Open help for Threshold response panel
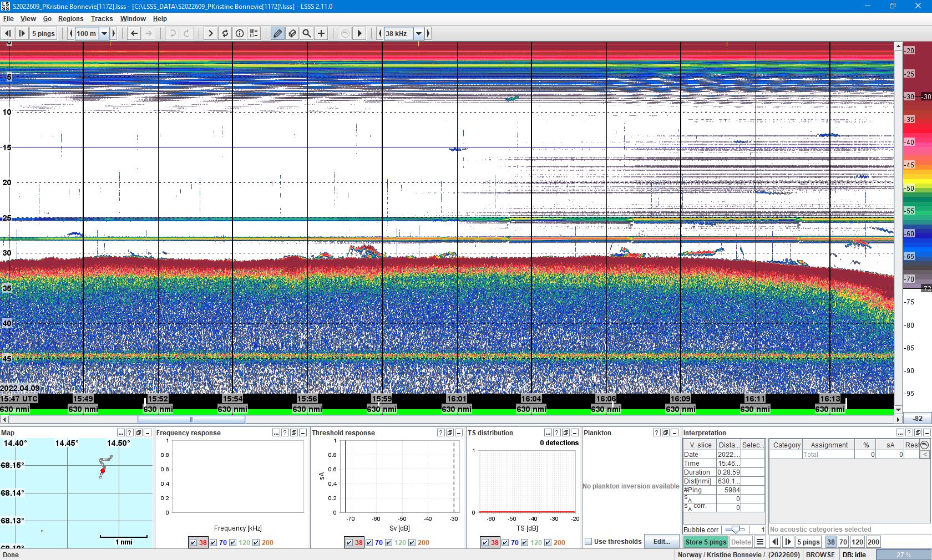 (441, 433)
